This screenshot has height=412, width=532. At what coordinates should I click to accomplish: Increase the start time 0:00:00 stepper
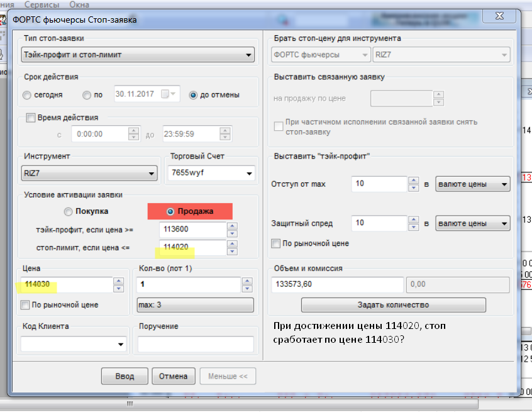click(134, 130)
